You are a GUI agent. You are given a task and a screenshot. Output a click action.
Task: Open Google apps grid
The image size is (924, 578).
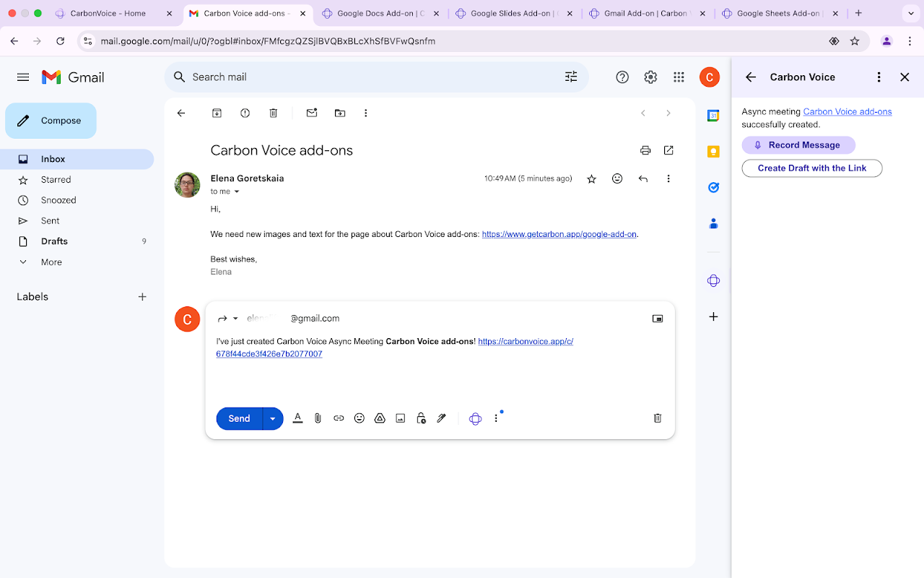coord(679,77)
